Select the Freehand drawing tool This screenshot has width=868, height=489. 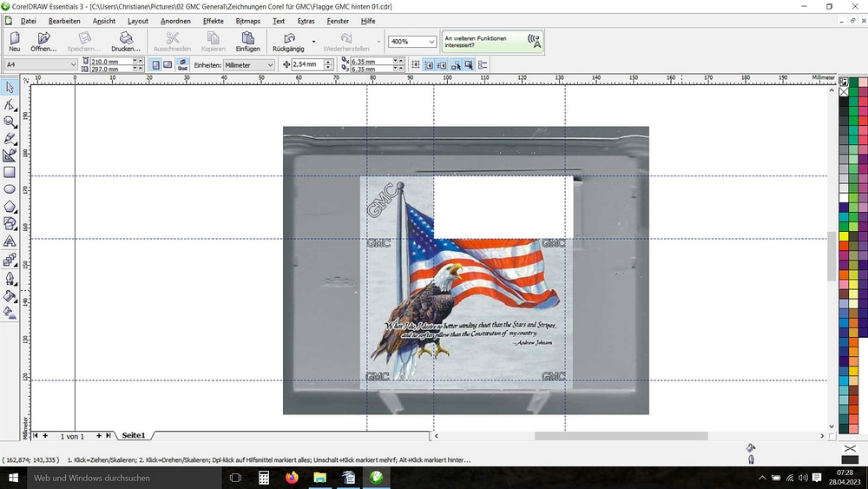coord(10,138)
